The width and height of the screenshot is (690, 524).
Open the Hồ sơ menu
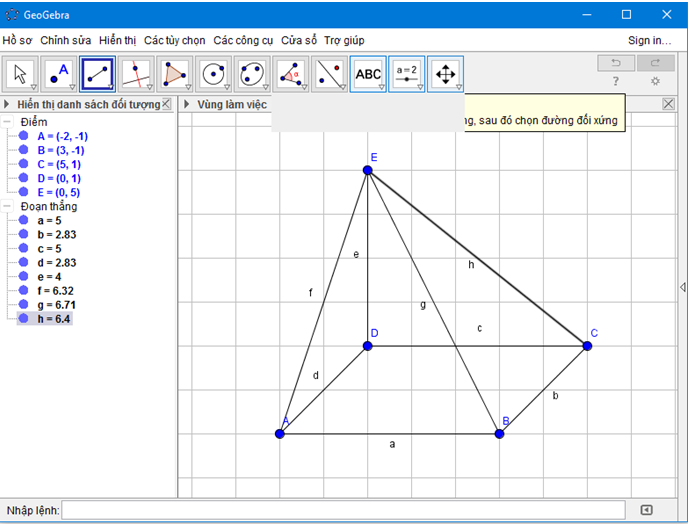[x=17, y=40]
